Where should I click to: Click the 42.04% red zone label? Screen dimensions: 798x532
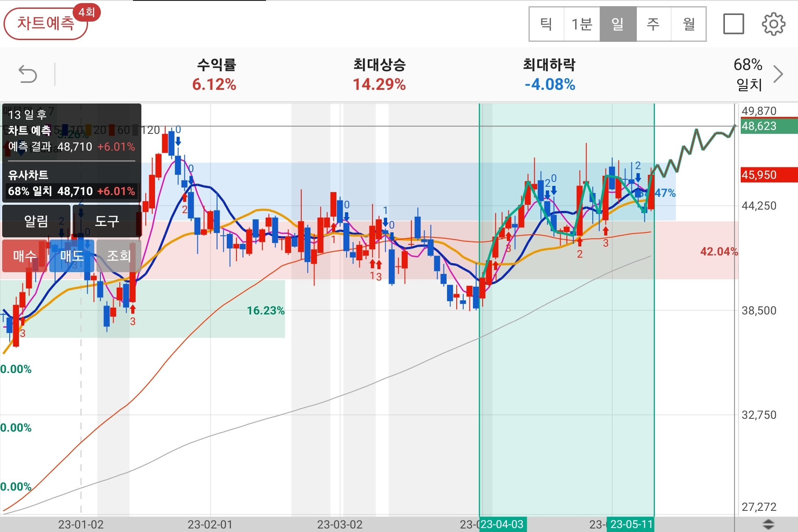click(x=719, y=251)
